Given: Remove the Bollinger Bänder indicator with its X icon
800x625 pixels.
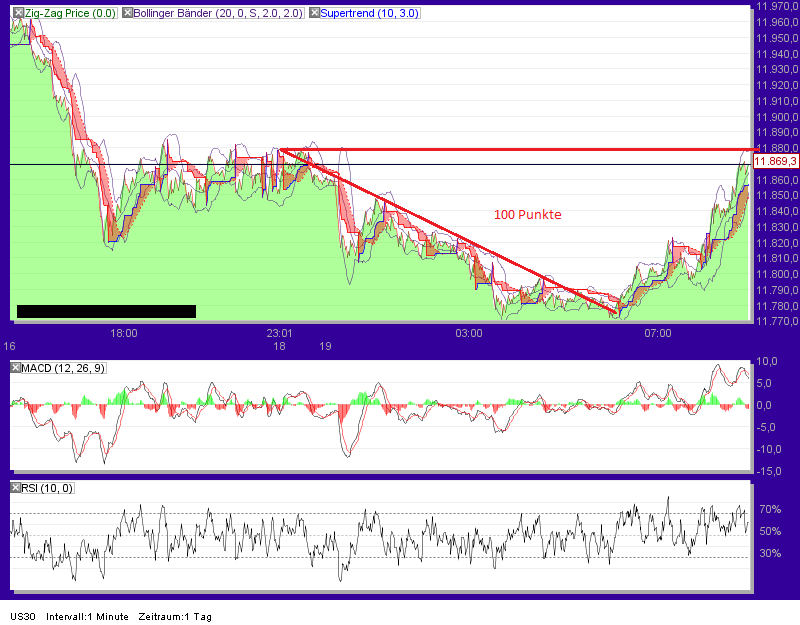Looking at the screenshot, I should click(x=127, y=14).
